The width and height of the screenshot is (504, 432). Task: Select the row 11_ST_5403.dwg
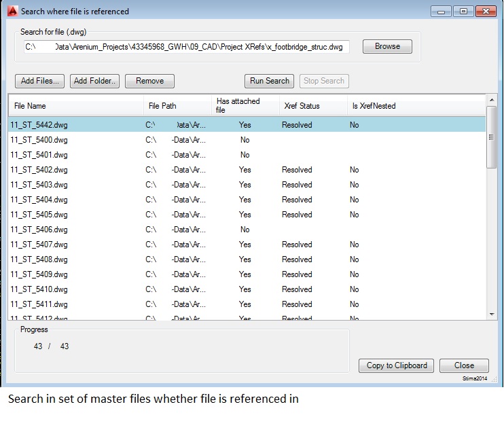coord(247,185)
